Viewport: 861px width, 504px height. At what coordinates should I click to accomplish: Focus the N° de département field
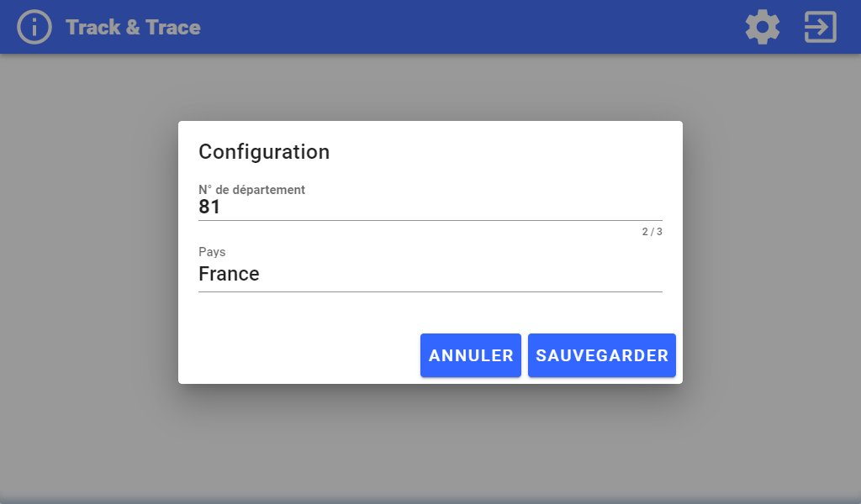click(x=430, y=202)
